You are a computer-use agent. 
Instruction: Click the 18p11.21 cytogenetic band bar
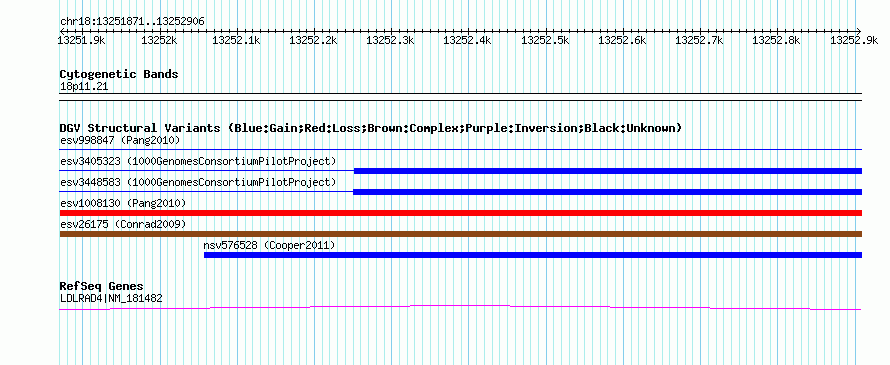point(461,97)
